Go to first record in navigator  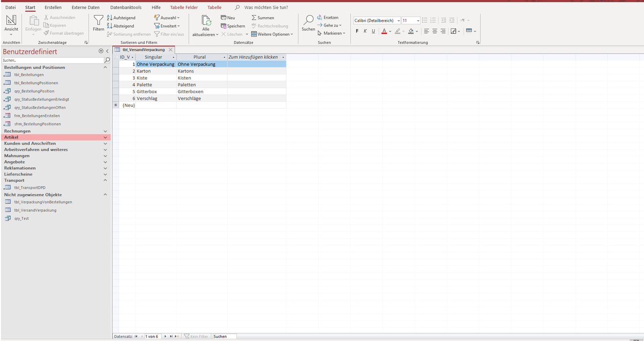(136, 336)
